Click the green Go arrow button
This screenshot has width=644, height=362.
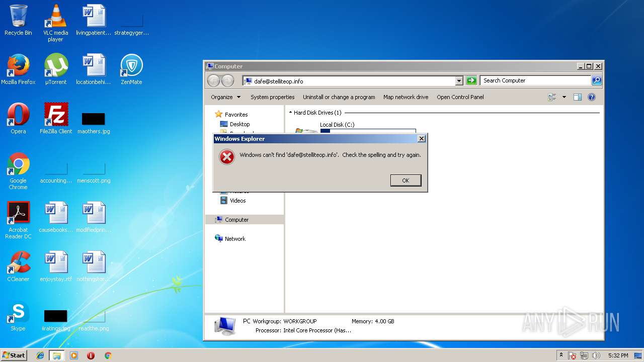point(471,80)
